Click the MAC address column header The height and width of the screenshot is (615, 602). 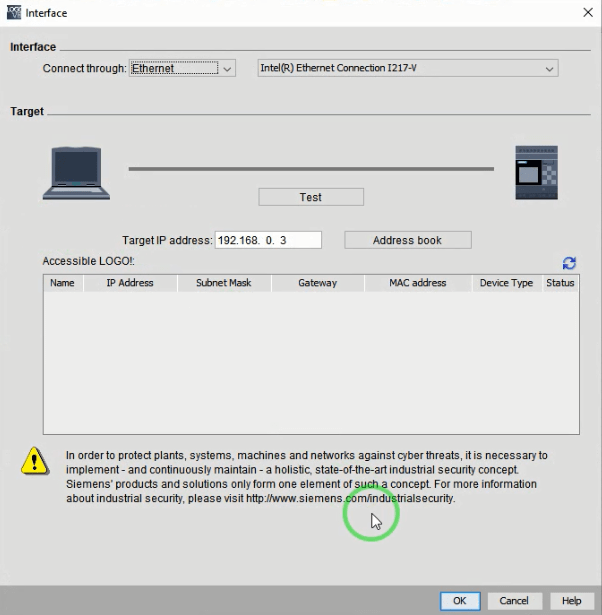418,283
